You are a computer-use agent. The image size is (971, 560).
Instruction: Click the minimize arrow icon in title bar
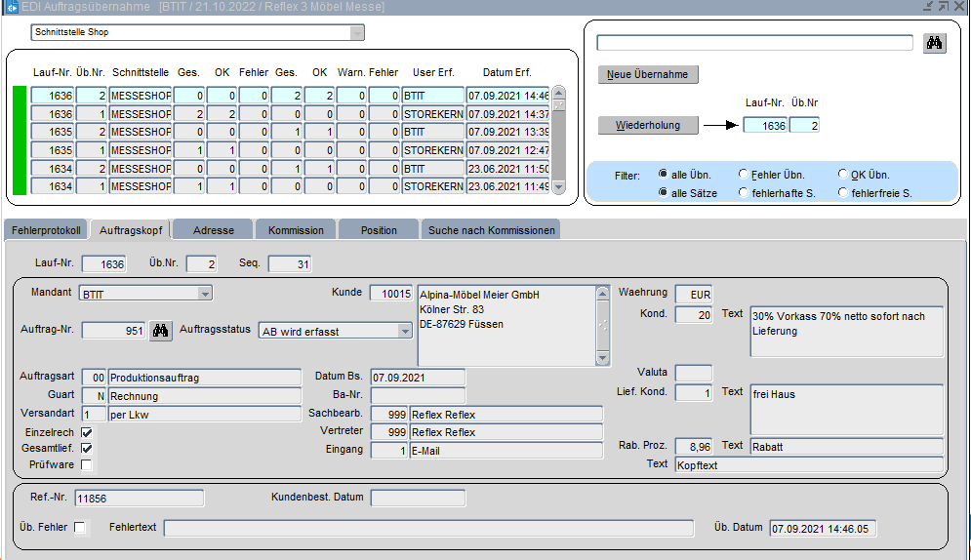[928, 7]
